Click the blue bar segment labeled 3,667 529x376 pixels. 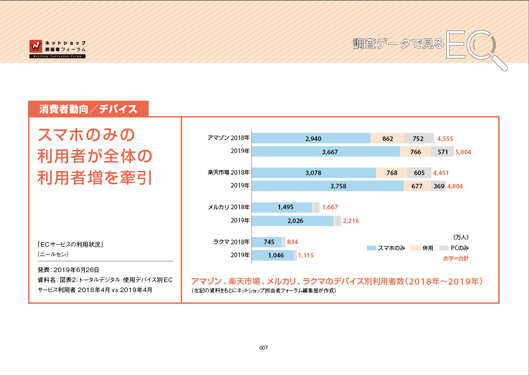pyautogui.click(x=326, y=152)
